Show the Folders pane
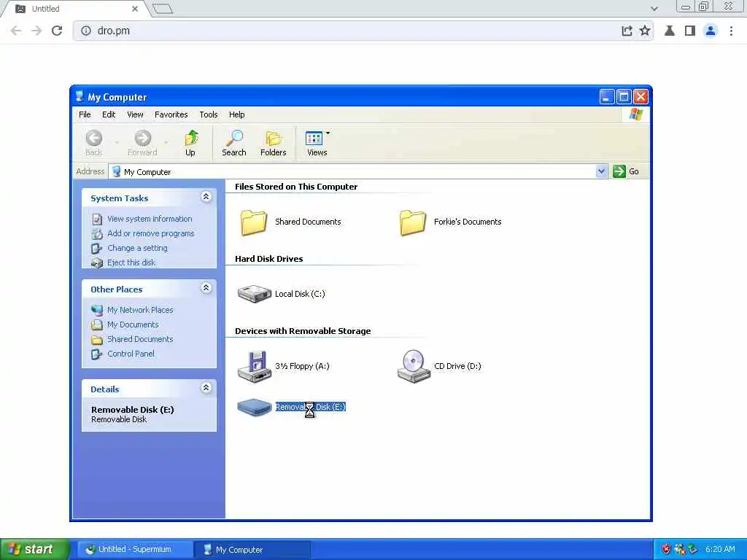Viewport: 747px width, 560px height. (273, 142)
